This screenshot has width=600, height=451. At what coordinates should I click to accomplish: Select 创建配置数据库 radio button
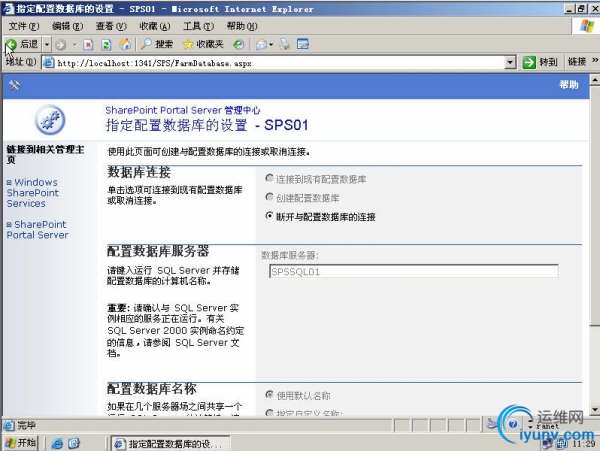pyautogui.click(x=269, y=197)
